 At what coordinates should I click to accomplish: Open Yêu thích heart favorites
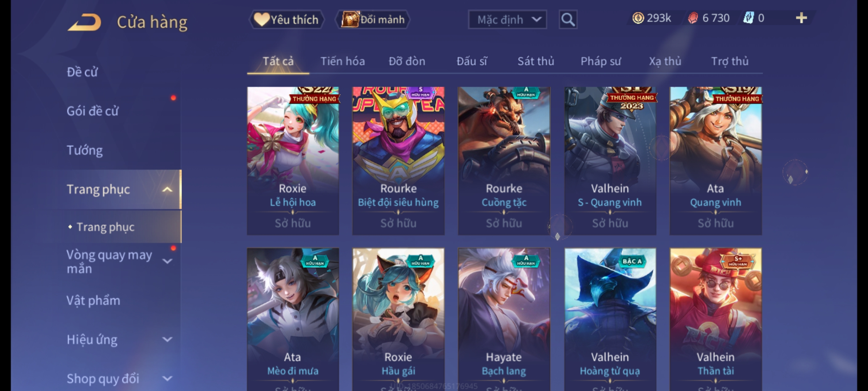click(286, 20)
